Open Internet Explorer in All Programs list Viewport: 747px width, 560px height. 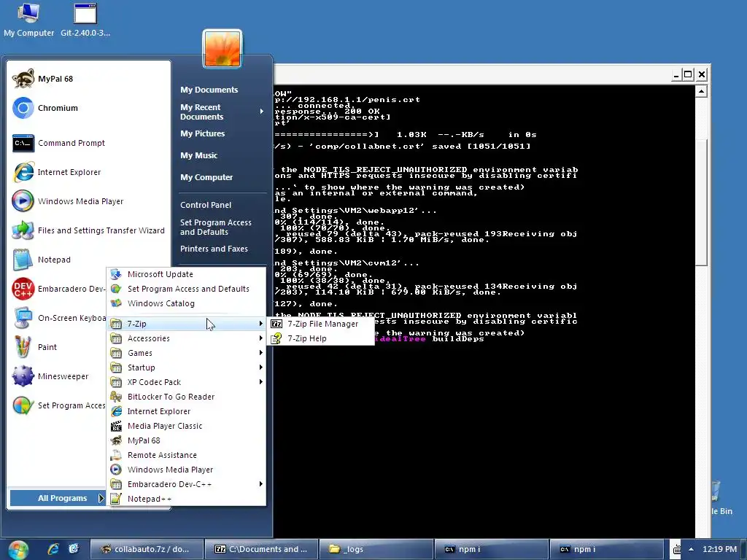[x=187, y=411]
